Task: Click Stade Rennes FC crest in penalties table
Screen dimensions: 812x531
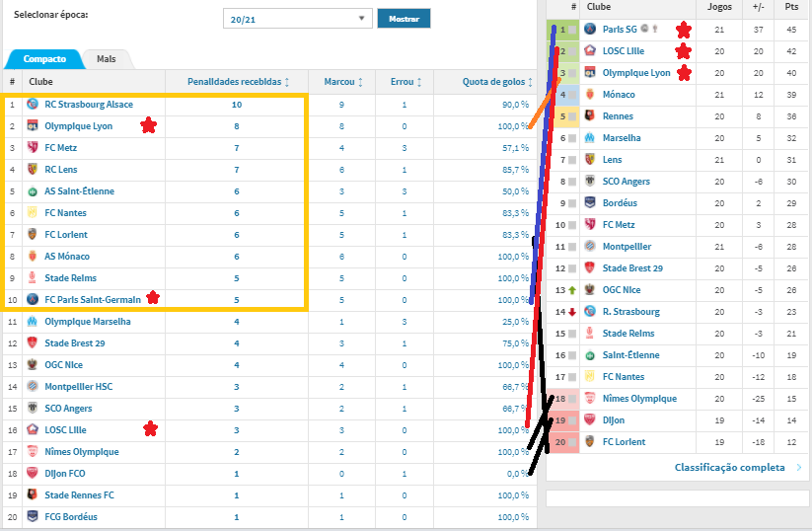Action: (x=33, y=495)
